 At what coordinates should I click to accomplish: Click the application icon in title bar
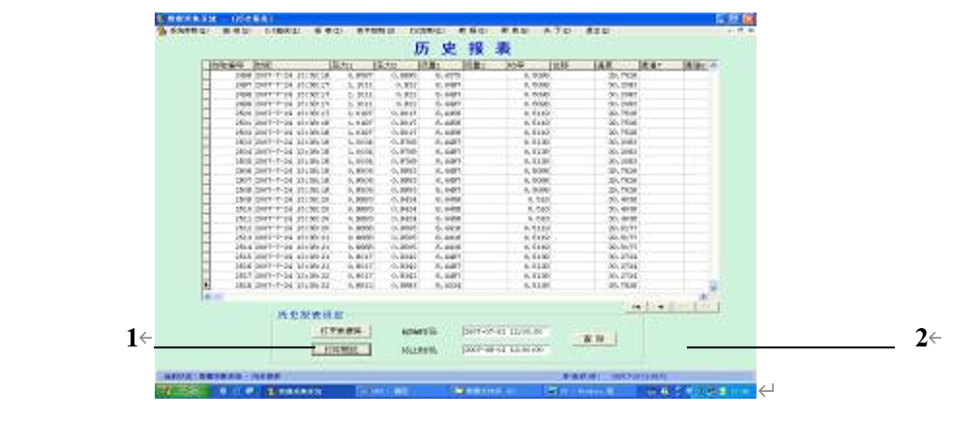pyautogui.click(x=161, y=18)
